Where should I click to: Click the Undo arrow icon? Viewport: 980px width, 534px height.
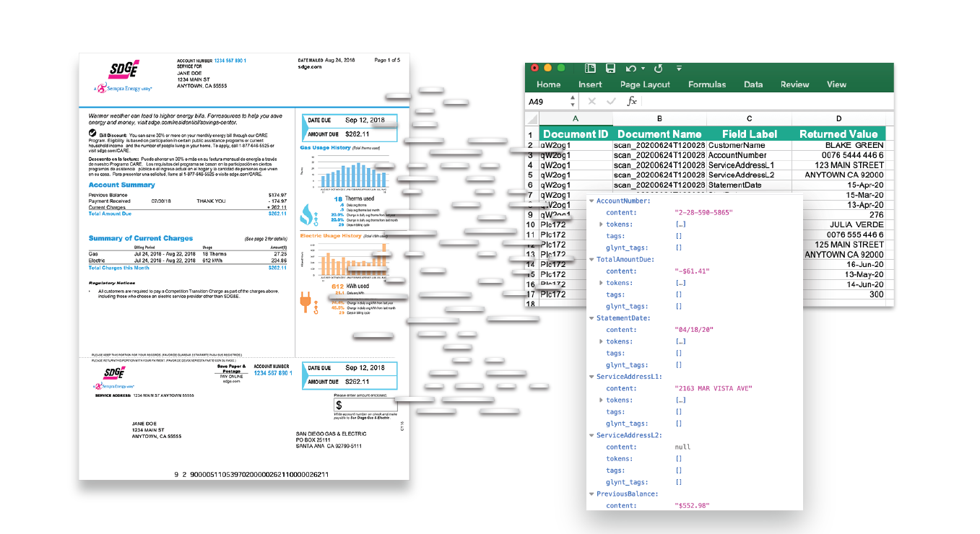point(630,69)
